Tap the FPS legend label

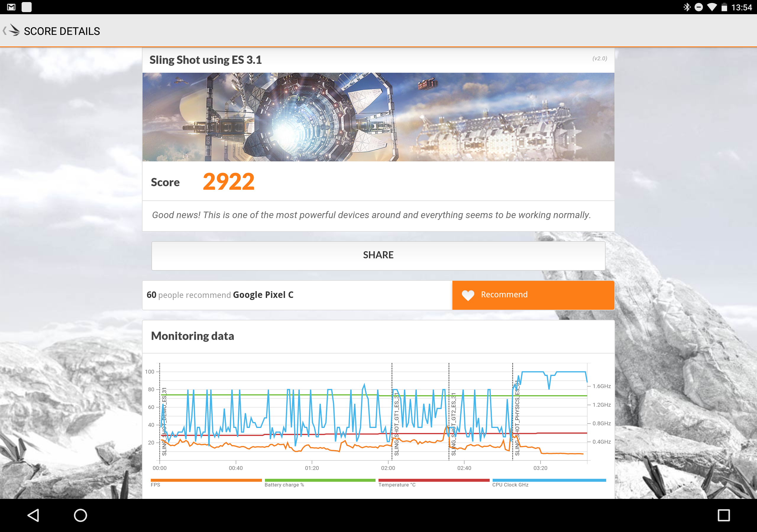(155, 484)
